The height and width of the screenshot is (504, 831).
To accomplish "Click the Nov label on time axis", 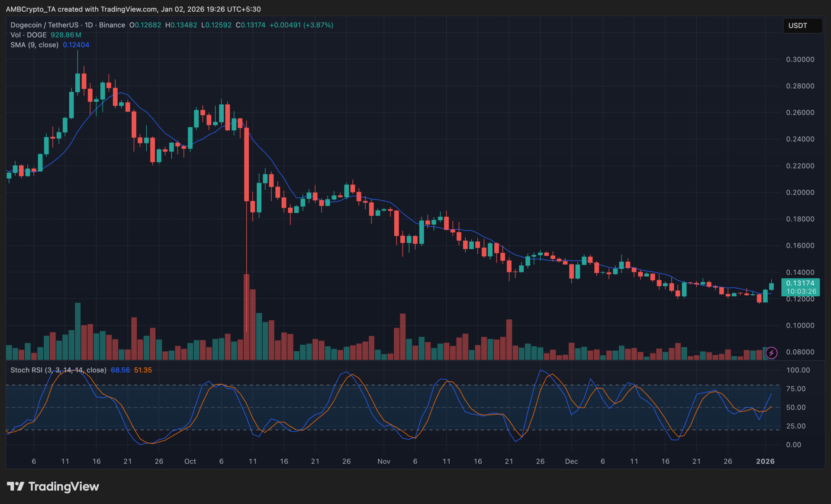I will (383, 461).
